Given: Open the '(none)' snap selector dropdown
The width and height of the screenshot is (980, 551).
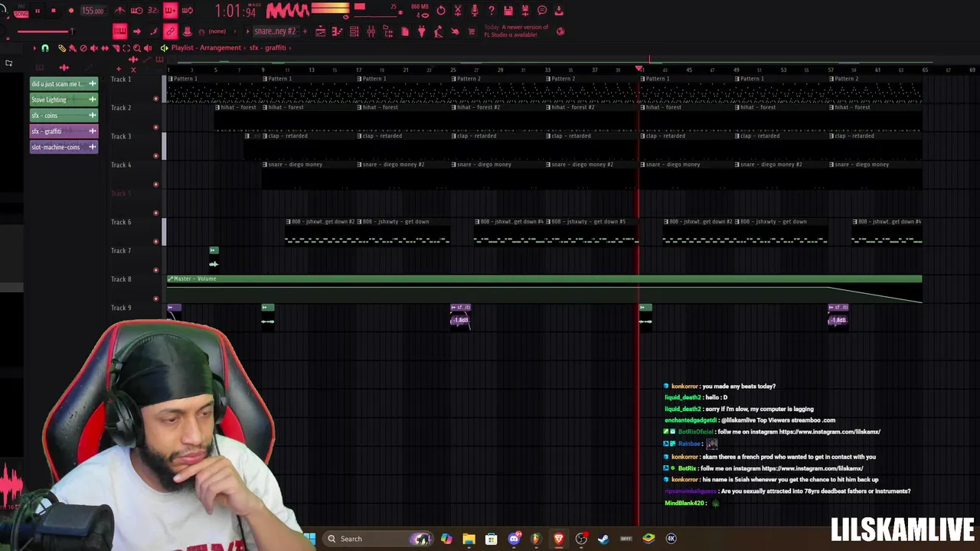Looking at the screenshot, I should point(217,31).
